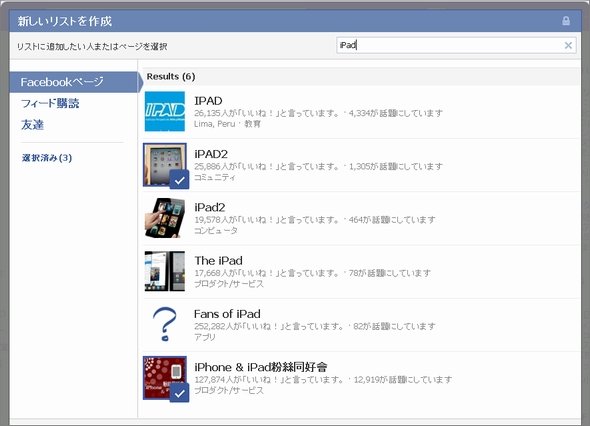Click the IPAD page title
This screenshot has width=590, height=426.
208,101
